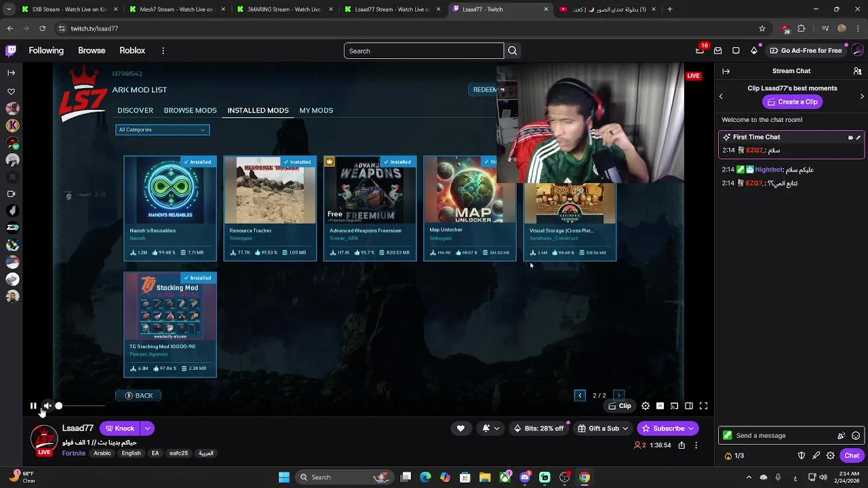Click the Subscribe button
This screenshot has width=868, height=488.
(x=668, y=428)
